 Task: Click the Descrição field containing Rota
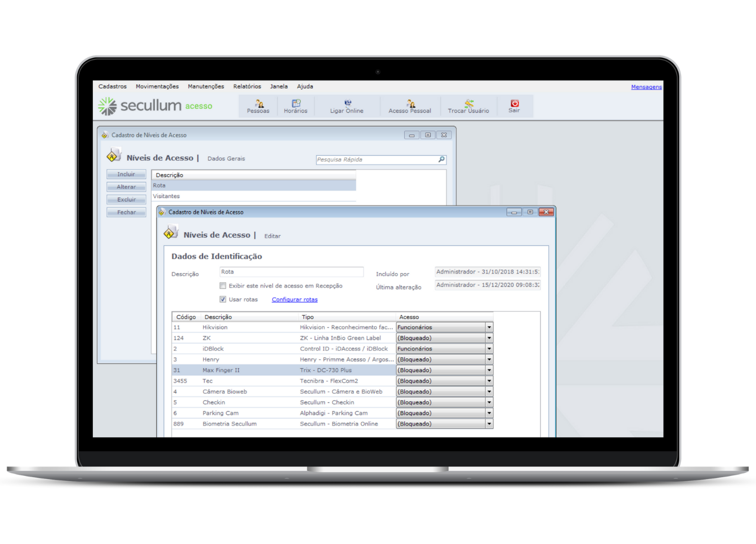pyautogui.click(x=291, y=272)
